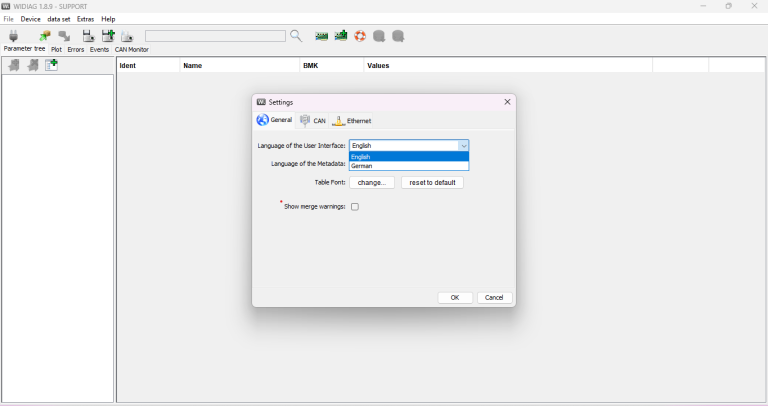
Task: Click the first green circuit board icon
Action: click(321, 36)
